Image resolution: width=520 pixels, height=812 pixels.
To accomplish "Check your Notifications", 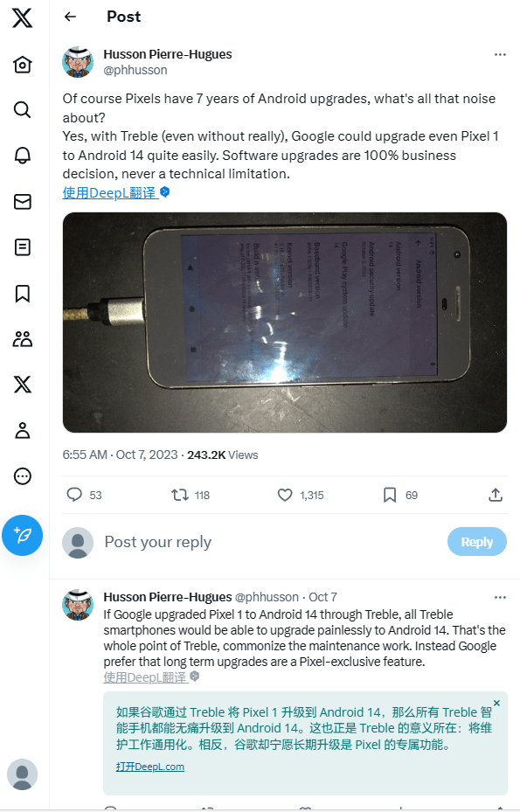I will click(x=22, y=155).
